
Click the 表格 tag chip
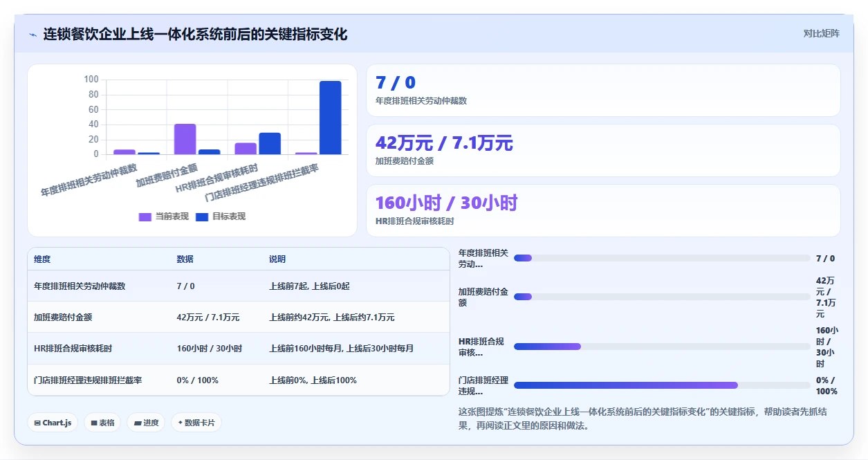[103, 423]
